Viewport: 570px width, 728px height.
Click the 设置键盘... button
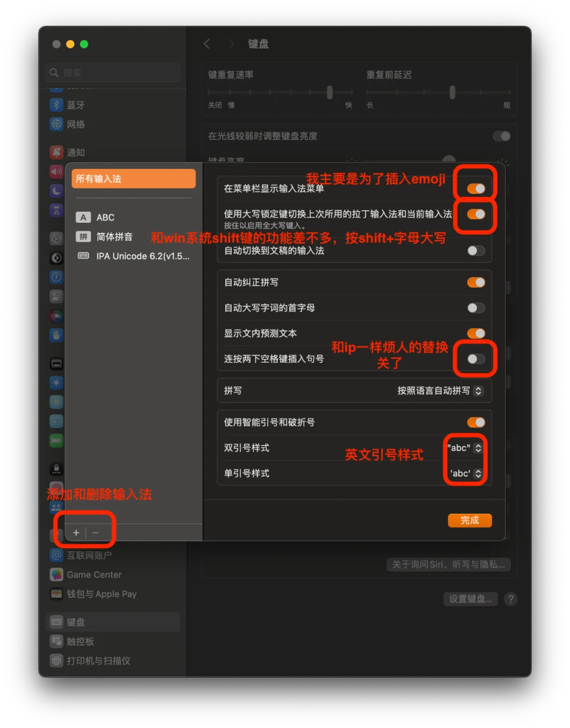[x=471, y=599]
